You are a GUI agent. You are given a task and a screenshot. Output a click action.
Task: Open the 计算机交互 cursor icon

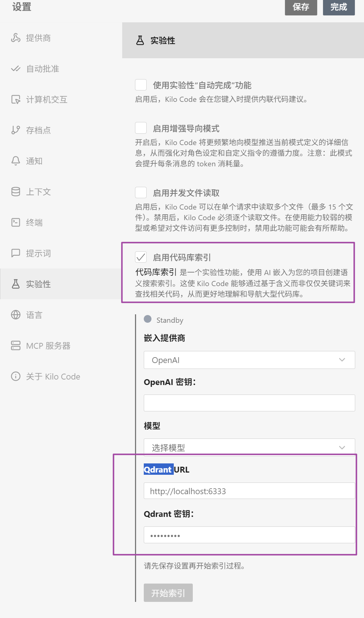pos(16,99)
